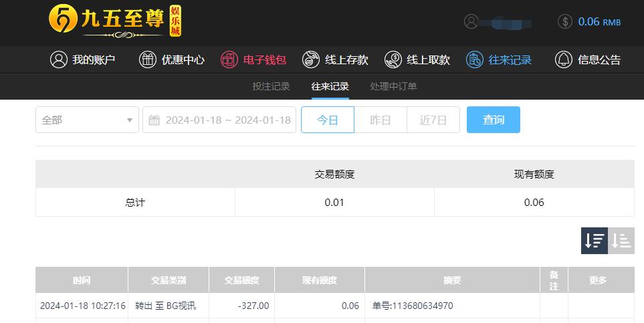Click the 线上存款 deposit icon
The width and height of the screenshot is (644, 323).
[x=311, y=60]
